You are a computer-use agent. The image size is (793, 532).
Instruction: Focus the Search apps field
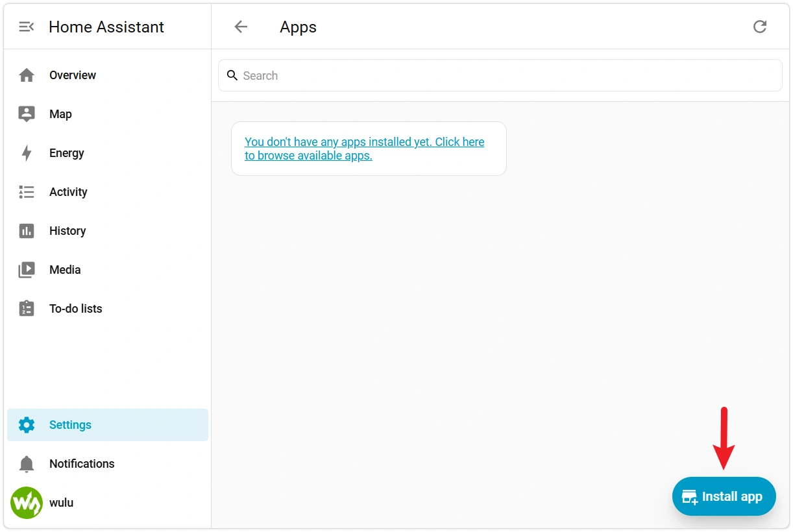500,76
